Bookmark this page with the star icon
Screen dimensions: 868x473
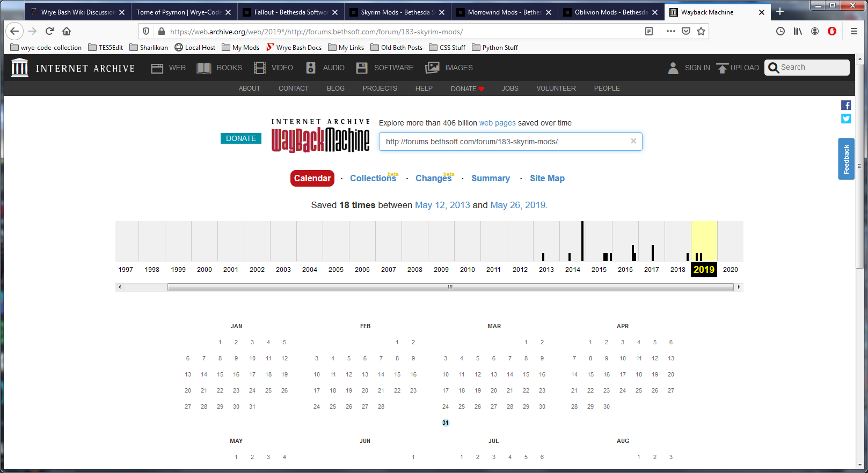[x=701, y=31]
